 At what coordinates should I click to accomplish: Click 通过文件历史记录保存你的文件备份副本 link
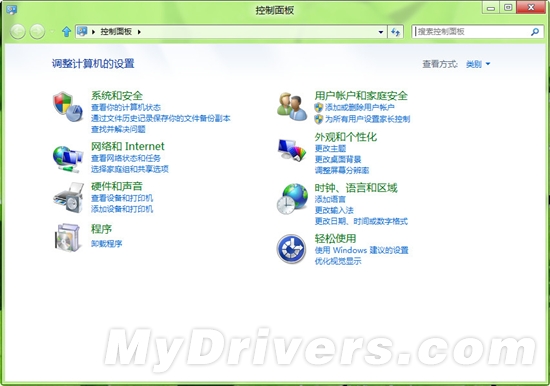coord(161,118)
